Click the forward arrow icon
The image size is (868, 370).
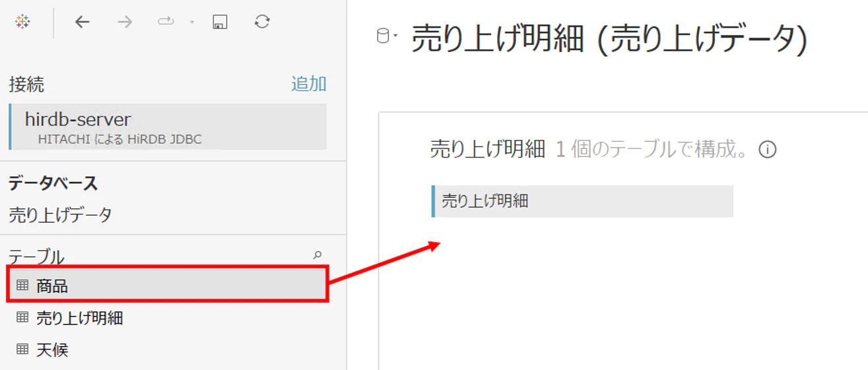[x=125, y=22]
